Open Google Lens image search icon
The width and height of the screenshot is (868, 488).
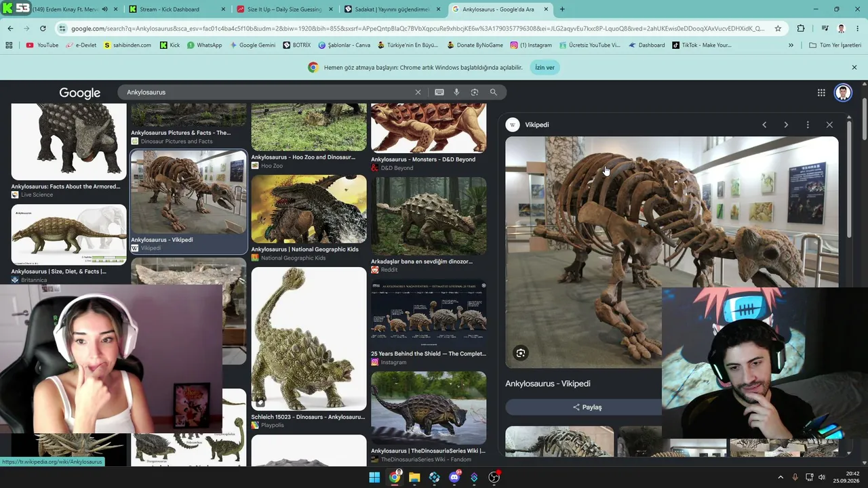475,92
